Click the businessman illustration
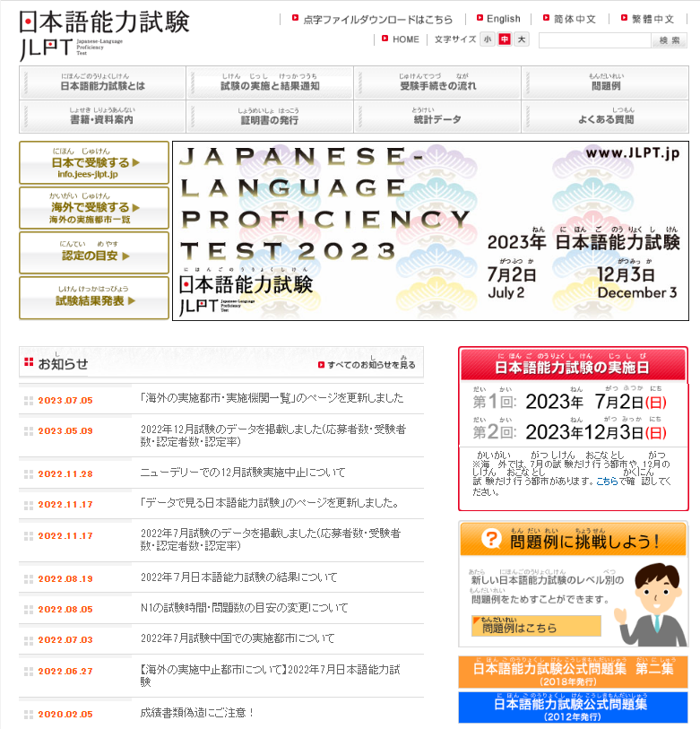The image size is (700, 729). tap(651, 603)
